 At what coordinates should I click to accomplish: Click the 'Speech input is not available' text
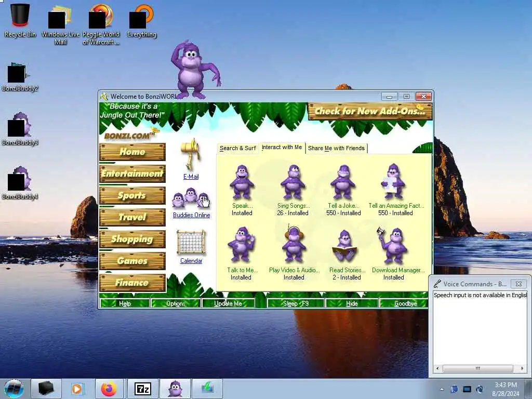pos(480,295)
